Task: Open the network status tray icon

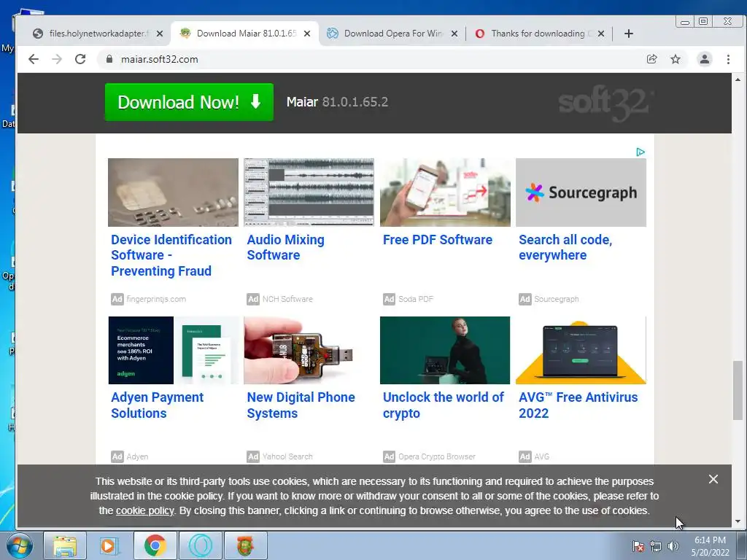Action: tap(656, 546)
